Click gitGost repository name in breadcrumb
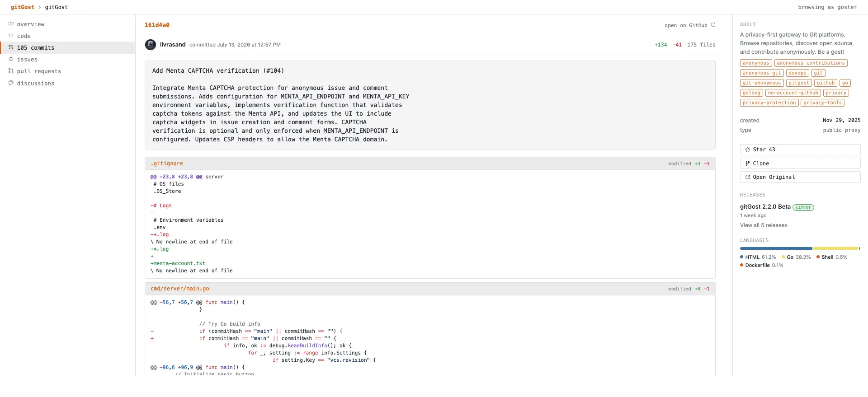Screen dimensions: 868x397 pyautogui.click(x=57, y=7)
